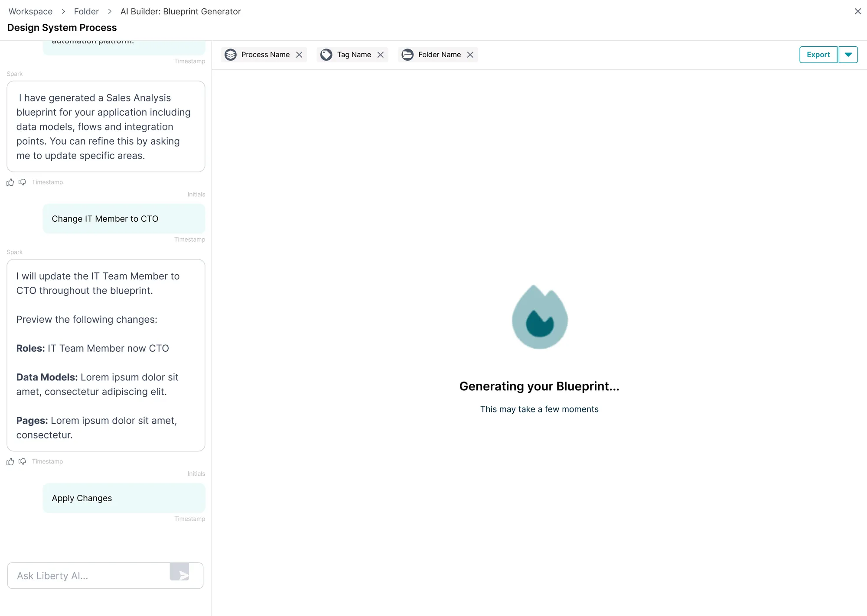The width and height of the screenshot is (867, 616).
Task: Select AI Builder: Blueprint Generator breadcrumb
Action: click(181, 11)
